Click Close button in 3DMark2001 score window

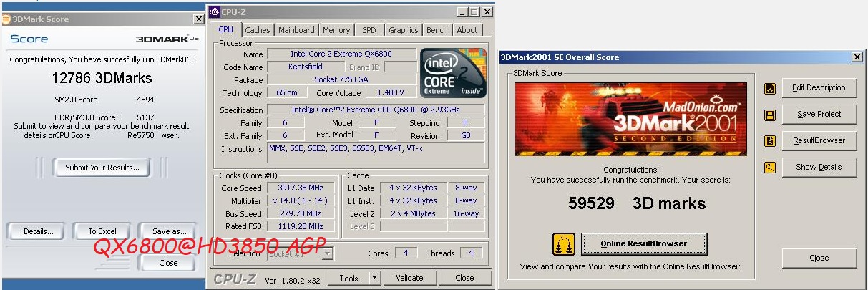coord(819,258)
